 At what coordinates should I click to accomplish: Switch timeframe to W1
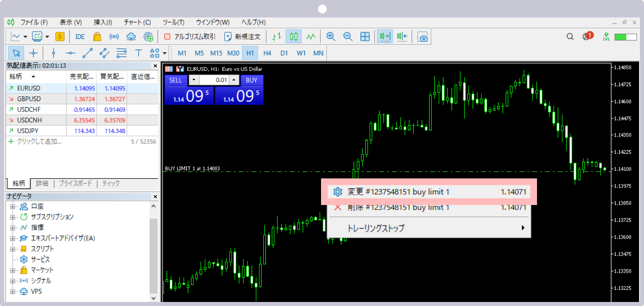(x=301, y=53)
